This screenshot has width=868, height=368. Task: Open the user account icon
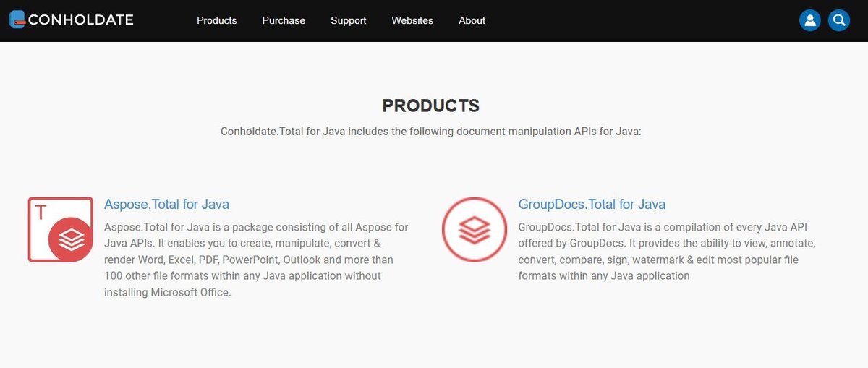(810, 20)
